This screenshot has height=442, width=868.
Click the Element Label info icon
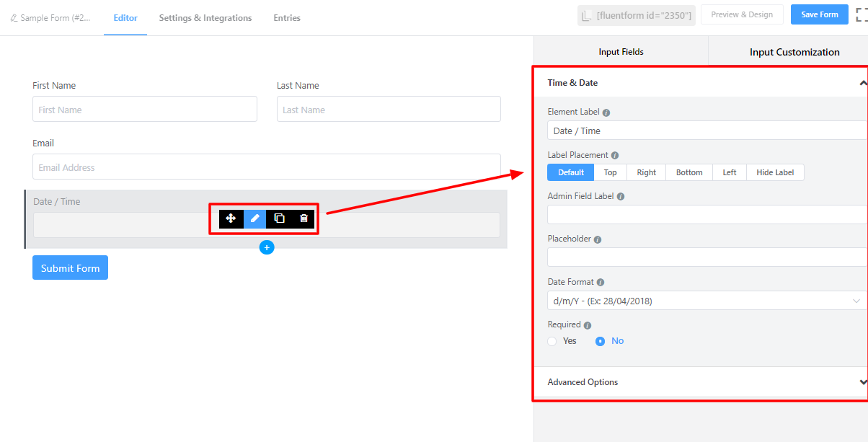[606, 112]
